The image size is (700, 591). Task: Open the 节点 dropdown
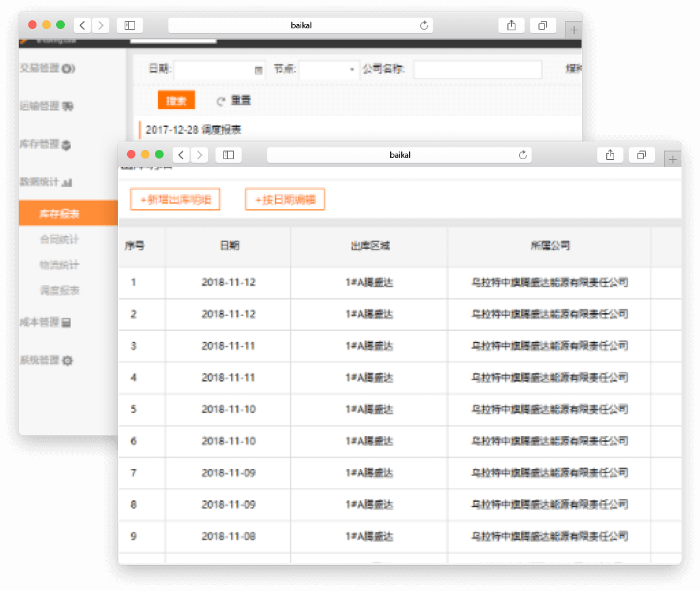(330, 70)
